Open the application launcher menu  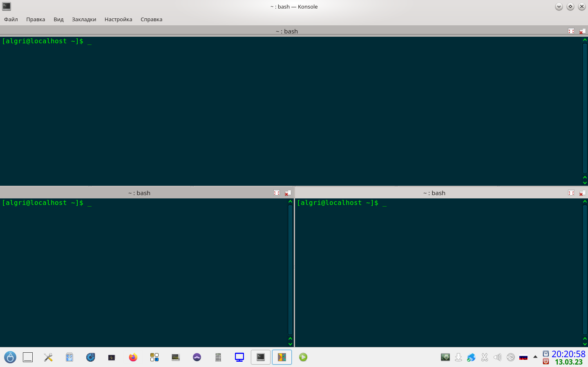[10, 357]
